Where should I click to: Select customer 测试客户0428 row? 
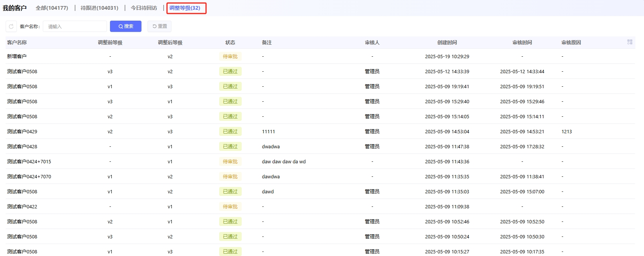click(x=22, y=146)
